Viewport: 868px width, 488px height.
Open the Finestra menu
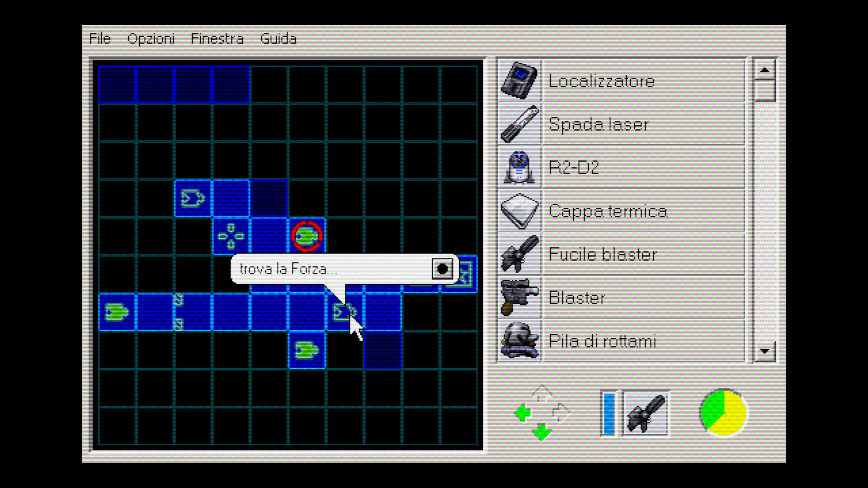[217, 39]
